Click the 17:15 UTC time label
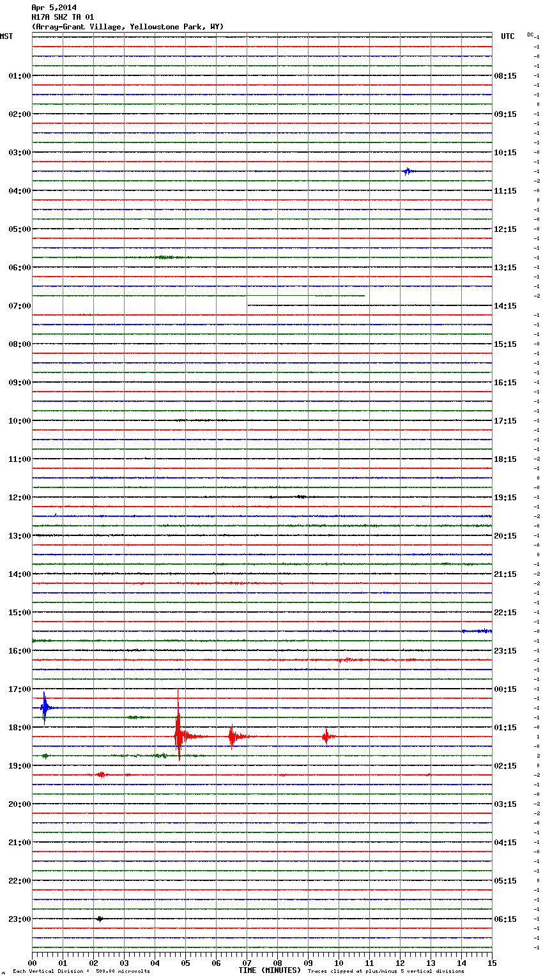This screenshot has height=980, width=543. (x=505, y=421)
